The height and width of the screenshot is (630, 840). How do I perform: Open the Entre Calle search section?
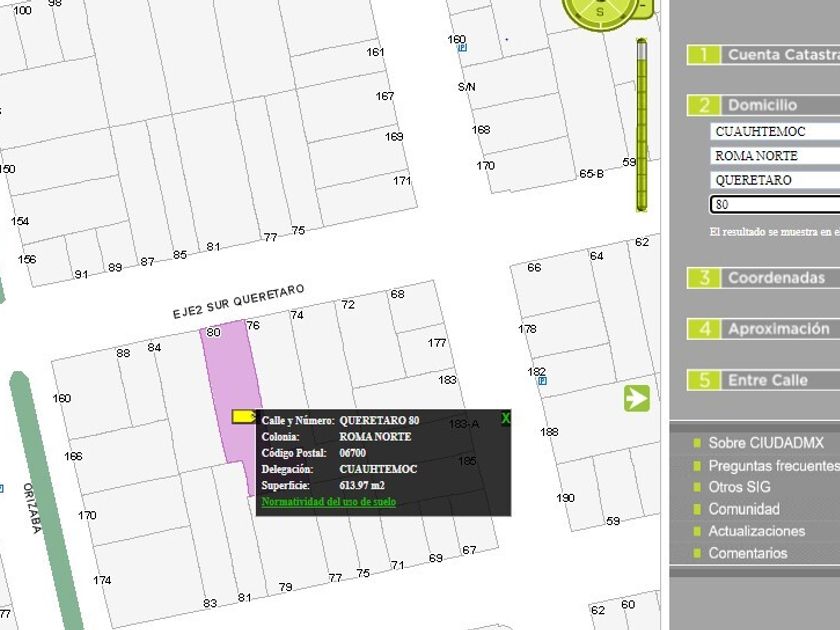pyautogui.click(x=763, y=380)
